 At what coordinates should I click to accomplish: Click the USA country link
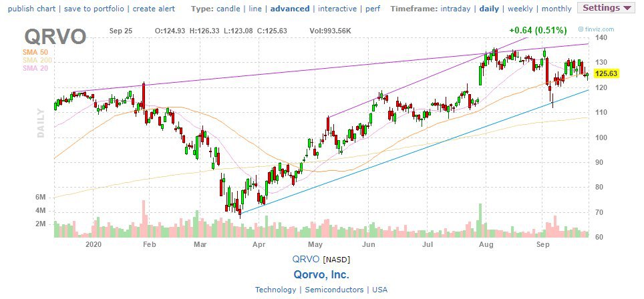pos(379,290)
